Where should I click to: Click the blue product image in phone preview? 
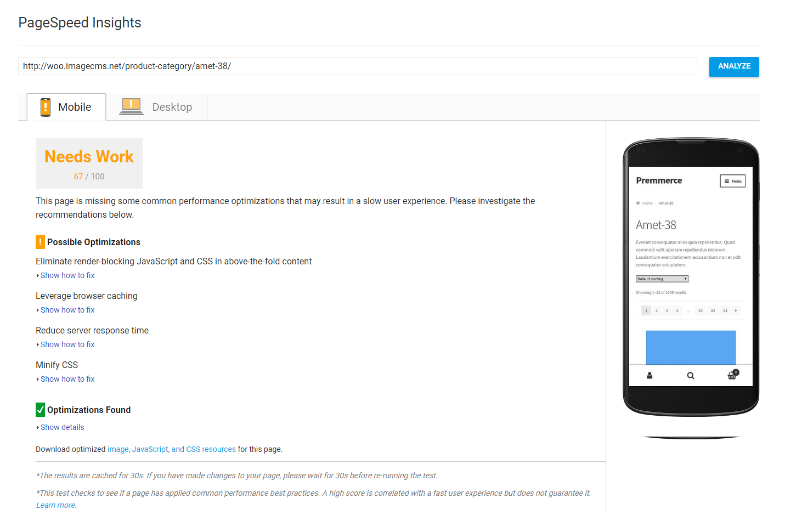(x=691, y=347)
